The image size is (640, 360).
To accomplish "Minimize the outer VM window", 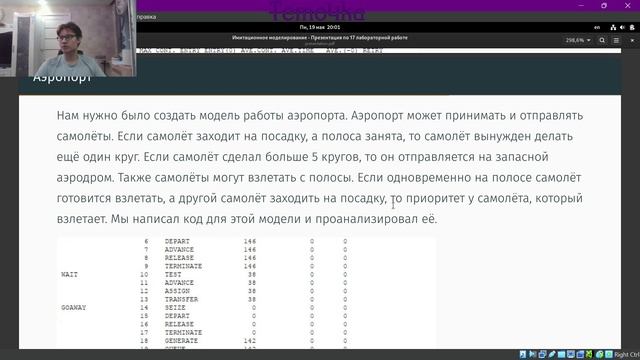I will [581, 5].
